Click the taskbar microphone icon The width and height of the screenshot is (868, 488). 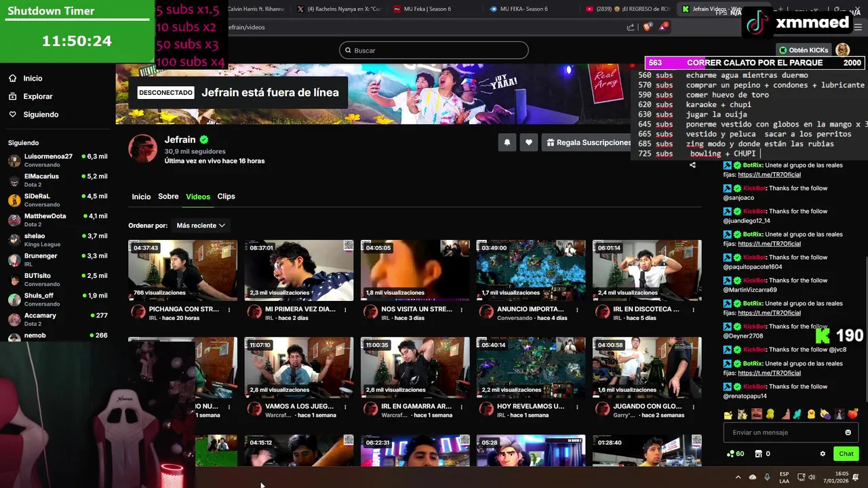click(x=767, y=477)
